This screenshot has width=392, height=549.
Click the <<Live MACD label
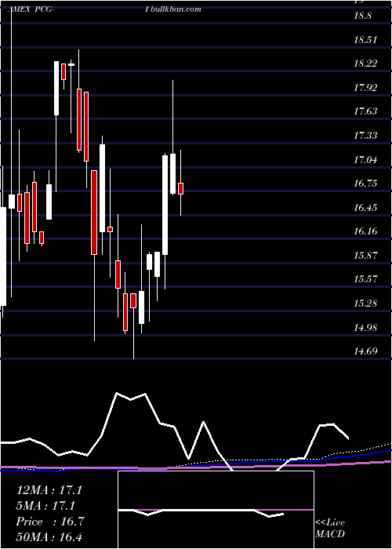(330, 529)
